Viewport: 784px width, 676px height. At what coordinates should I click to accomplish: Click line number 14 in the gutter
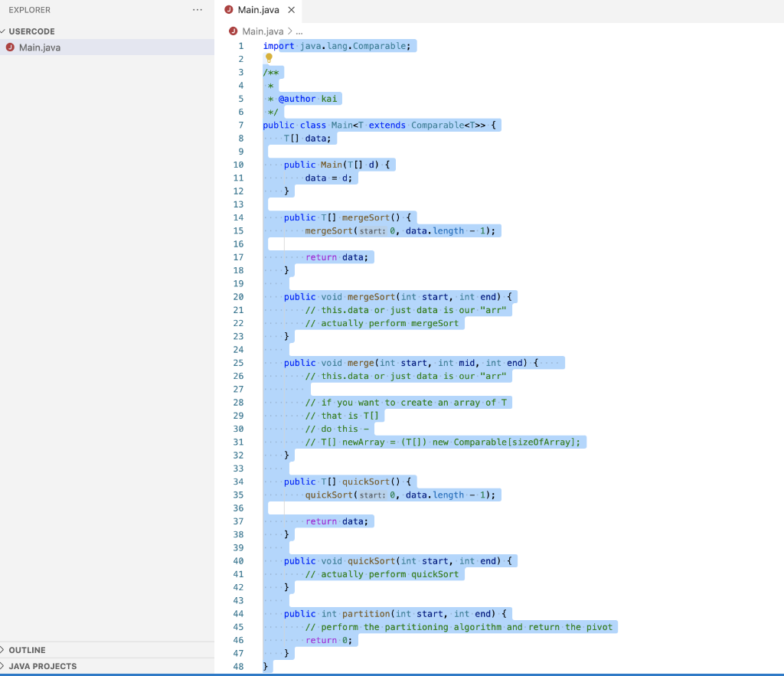tap(239, 217)
